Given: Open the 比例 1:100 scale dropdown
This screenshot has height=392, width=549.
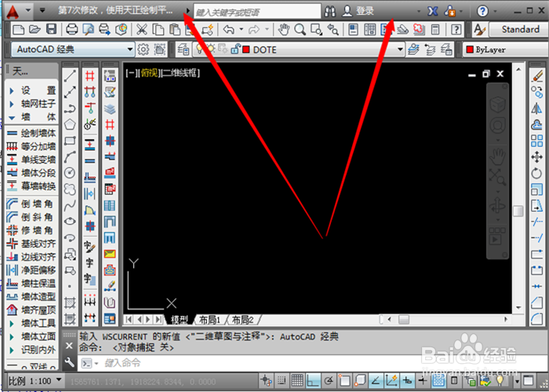Looking at the screenshot, I should point(35,380).
